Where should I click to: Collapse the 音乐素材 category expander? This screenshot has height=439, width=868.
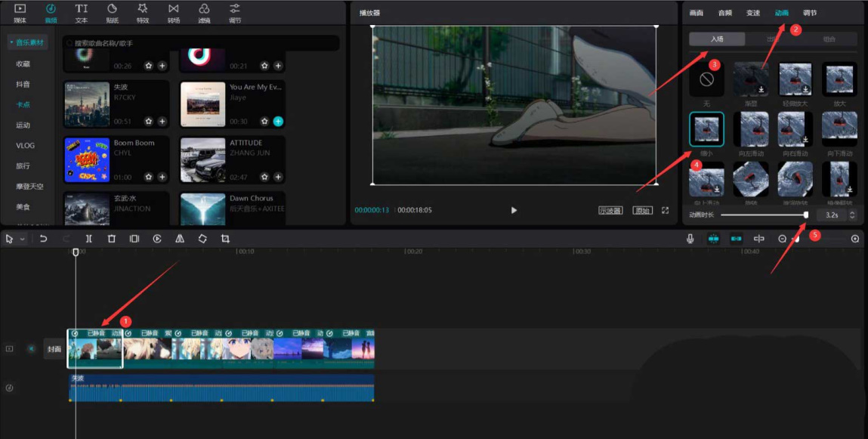click(11, 43)
